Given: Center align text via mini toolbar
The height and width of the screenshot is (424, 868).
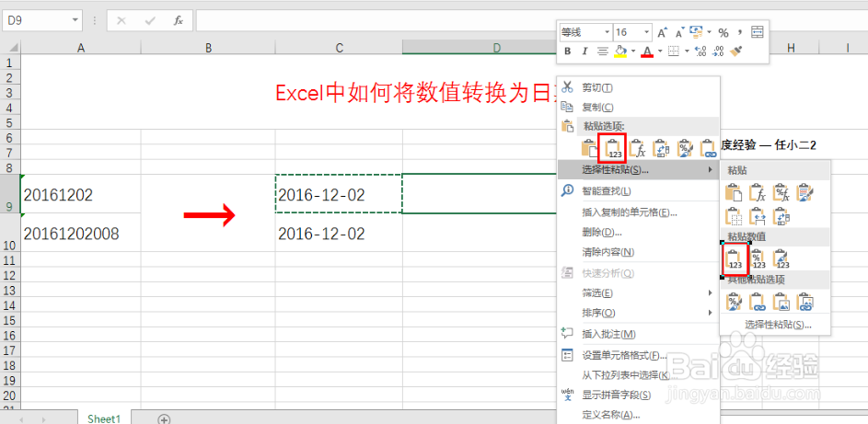Looking at the screenshot, I should [603, 51].
